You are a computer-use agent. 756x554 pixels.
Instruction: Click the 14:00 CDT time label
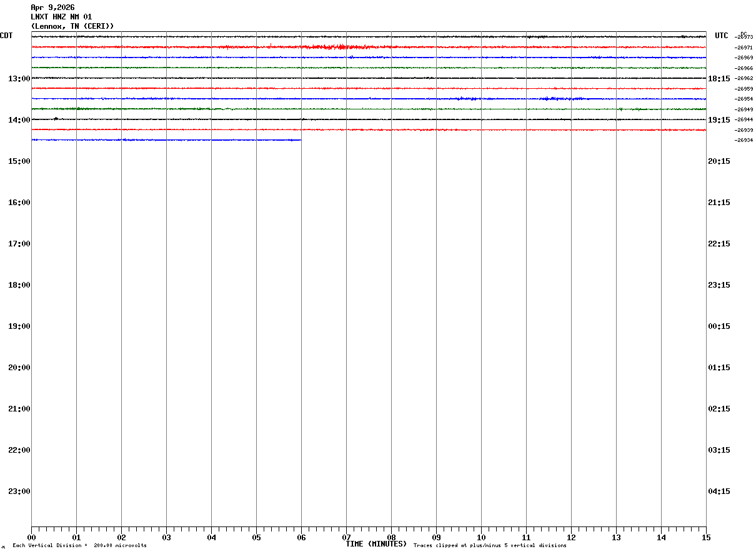pyautogui.click(x=19, y=120)
